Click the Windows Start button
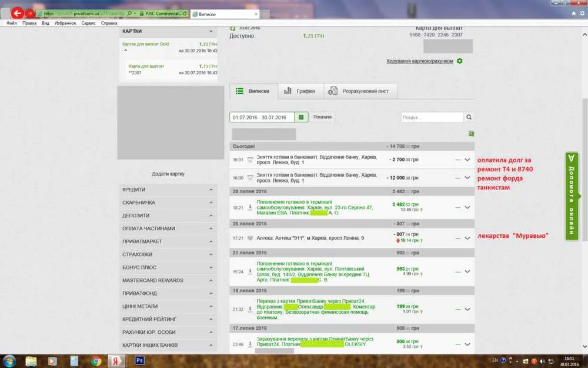 [x=9, y=362]
